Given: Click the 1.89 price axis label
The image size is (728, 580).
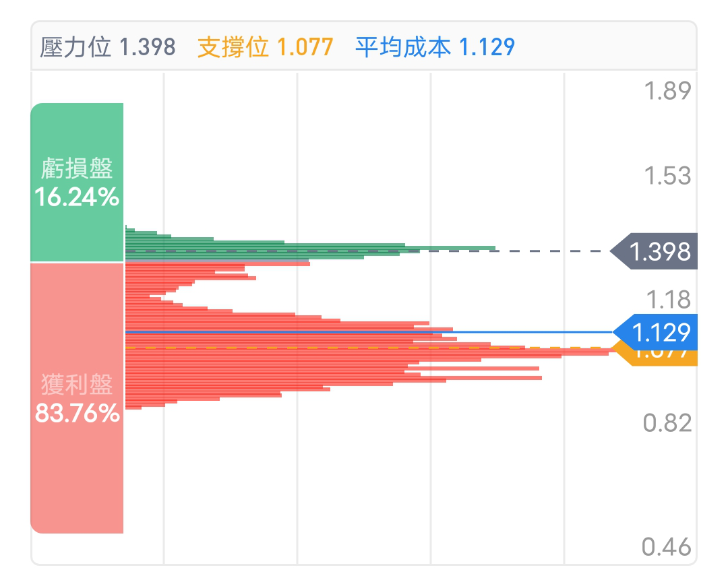Looking at the screenshot, I should pos(667,90).
